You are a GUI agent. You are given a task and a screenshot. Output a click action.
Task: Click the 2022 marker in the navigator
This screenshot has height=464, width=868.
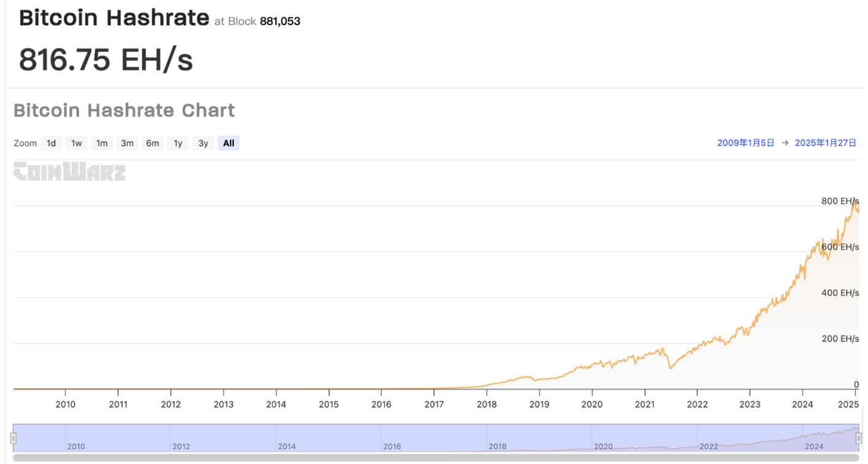click(709, 446)
